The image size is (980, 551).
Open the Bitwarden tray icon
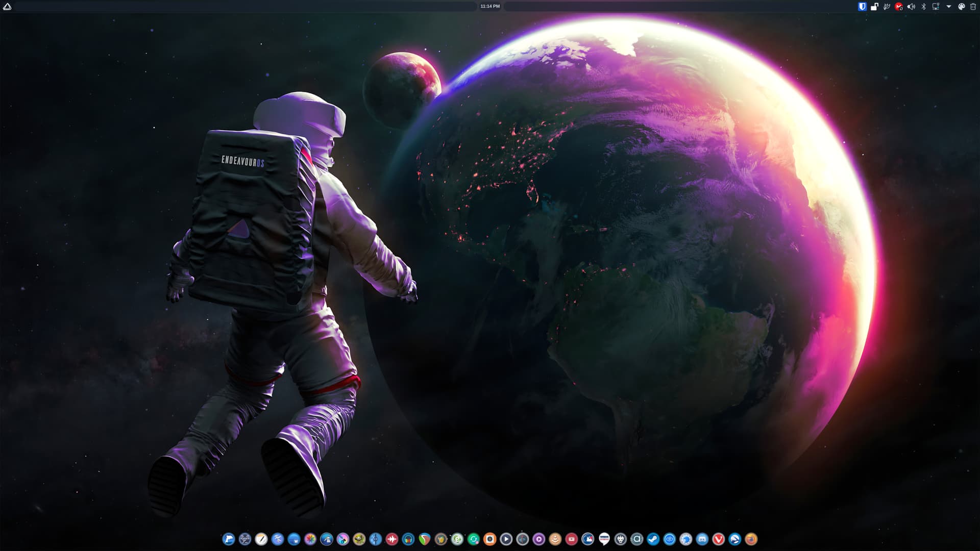coord(862,7)
